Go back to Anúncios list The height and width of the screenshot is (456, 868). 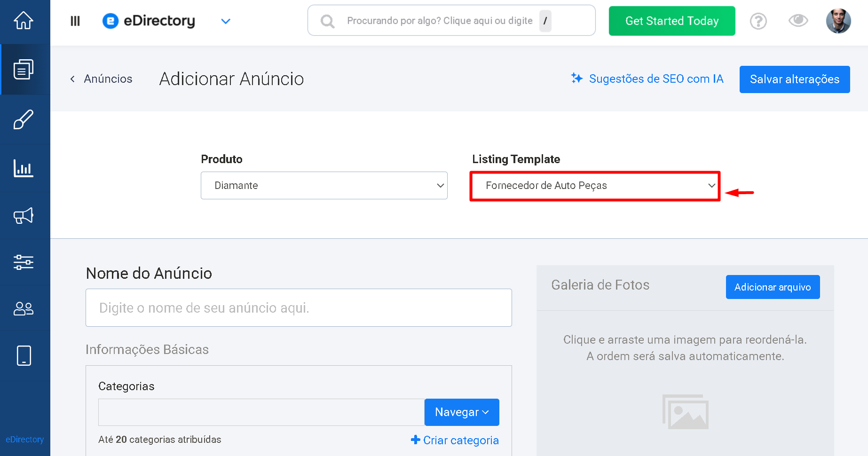[x=102, y=79]
